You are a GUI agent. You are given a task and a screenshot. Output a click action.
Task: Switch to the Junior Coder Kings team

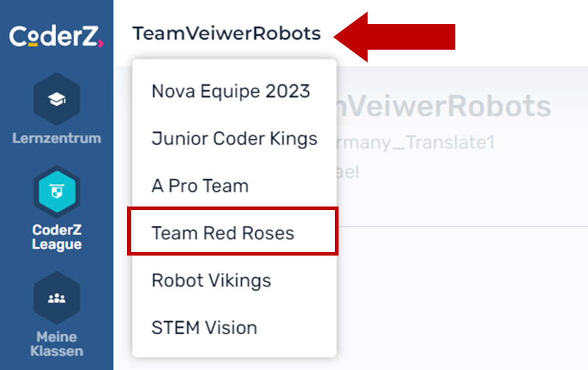coord(234,139)
